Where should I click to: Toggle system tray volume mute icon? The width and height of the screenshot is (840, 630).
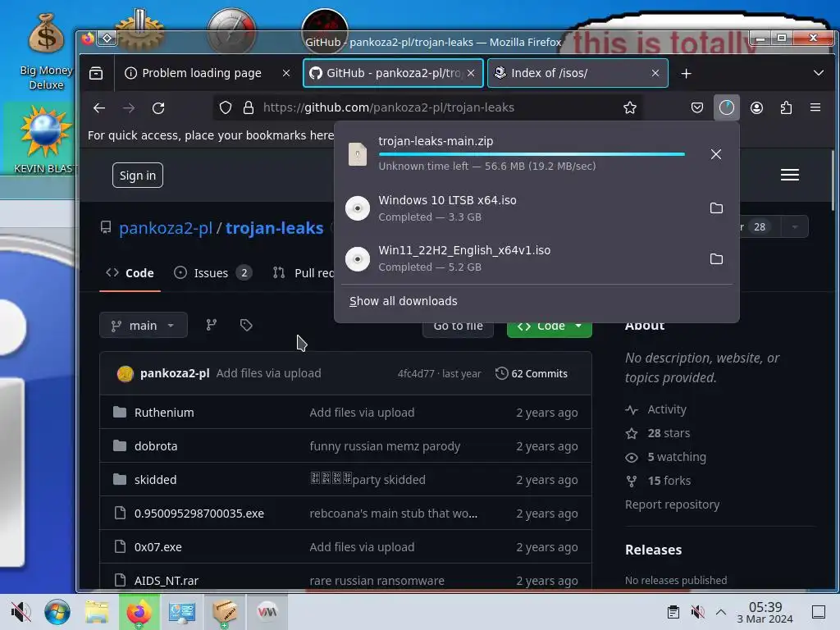[x=697, y=612]
